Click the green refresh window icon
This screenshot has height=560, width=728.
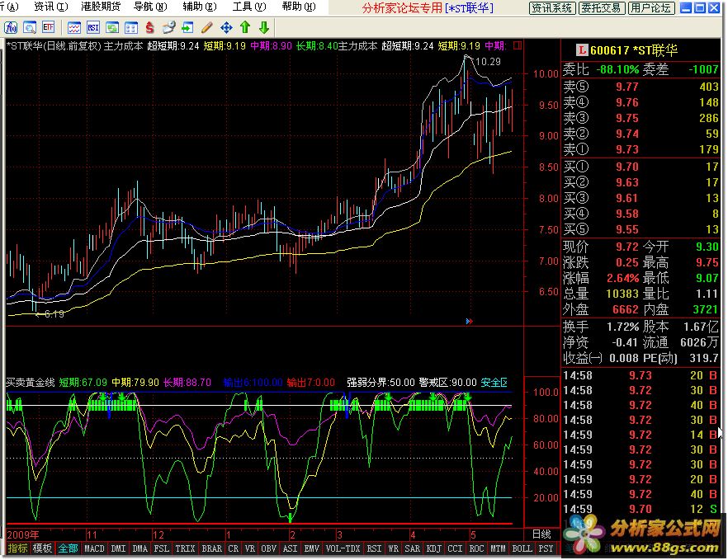112,28
